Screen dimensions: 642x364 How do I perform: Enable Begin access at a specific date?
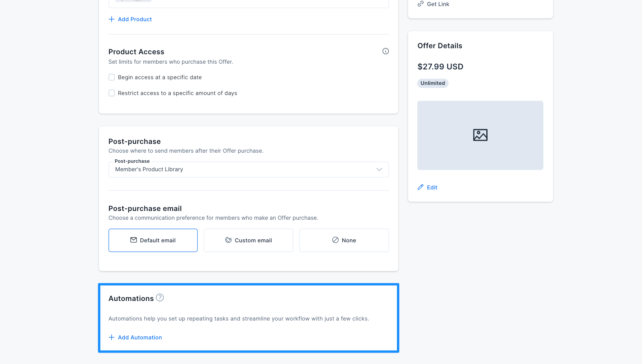112,77
